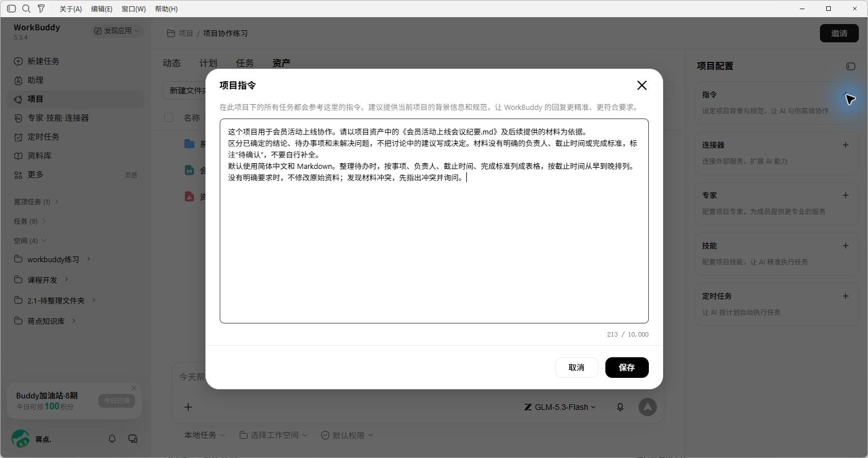Open the 窗口(W) menu
This screenshot has height=458, width=868.
[133, 9]
